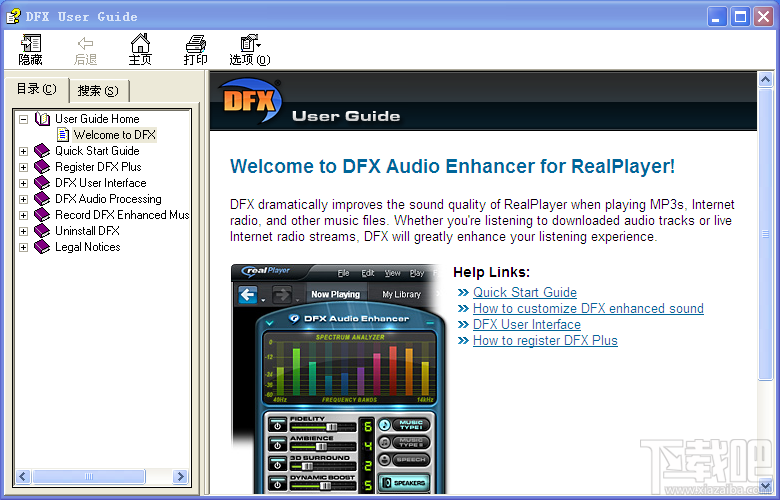
Task: Click the purple book icon of DFX Audio Processing
Action: coord(42,199)
